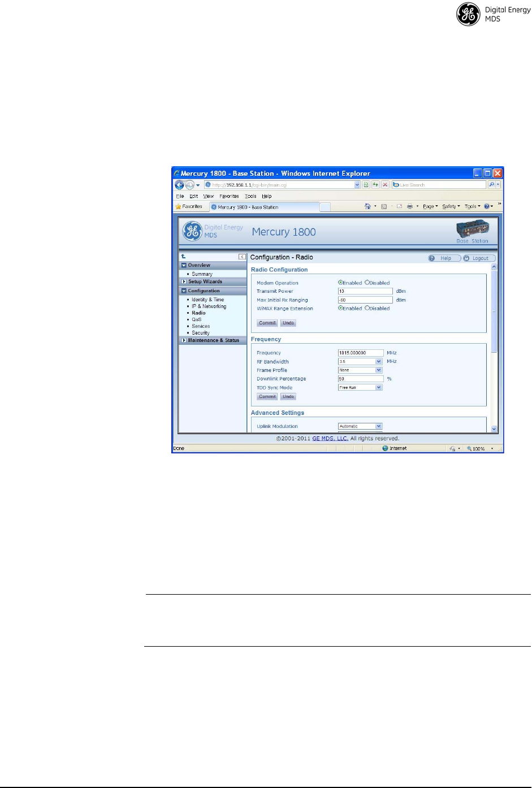Collapse the Configuration section
Image resolution: width=532 pixels, height=788 pixels.
pos(184,291)
